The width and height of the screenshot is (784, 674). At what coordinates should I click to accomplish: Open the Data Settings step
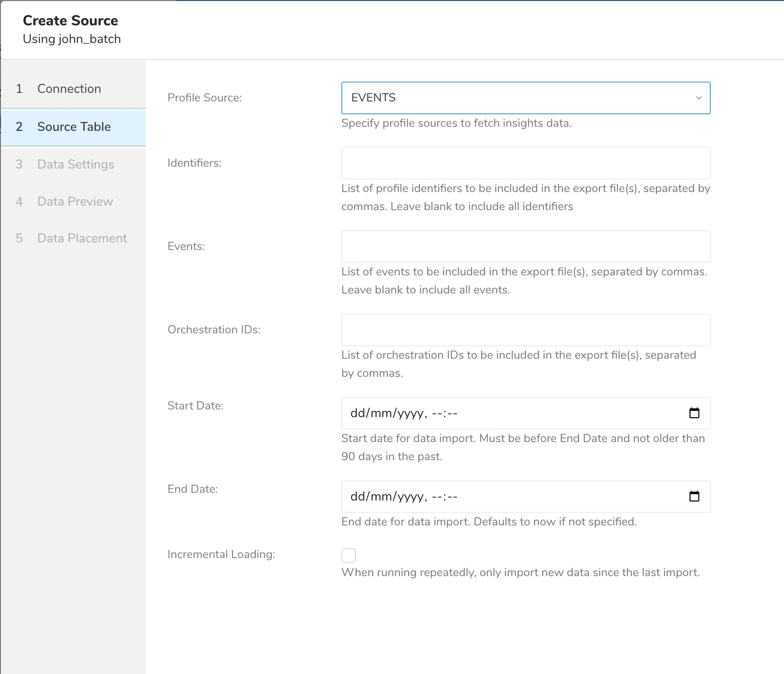[x=73, y=164]
